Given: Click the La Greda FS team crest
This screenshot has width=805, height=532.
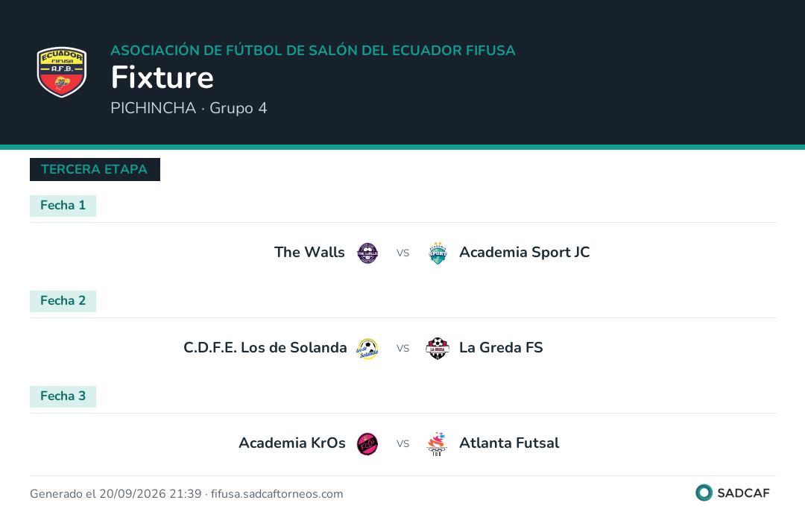Looking at the screenshot, I should (x=438, y=349).
